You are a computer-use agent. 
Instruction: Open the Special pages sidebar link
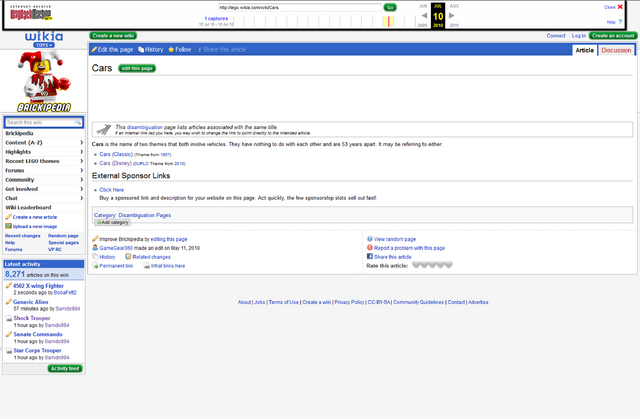[64, 242]
